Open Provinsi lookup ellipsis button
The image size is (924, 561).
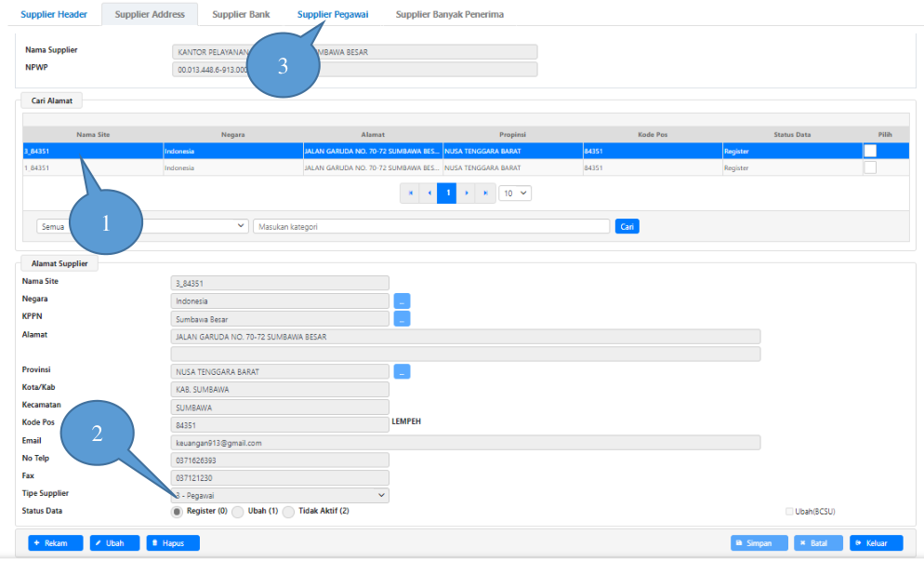[x=402, y=372]
